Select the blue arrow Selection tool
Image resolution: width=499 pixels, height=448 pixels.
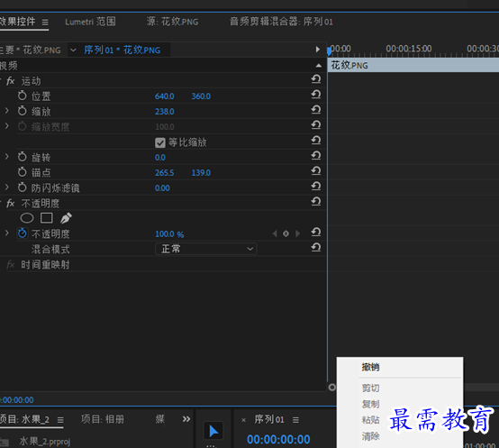click(213, 432)
